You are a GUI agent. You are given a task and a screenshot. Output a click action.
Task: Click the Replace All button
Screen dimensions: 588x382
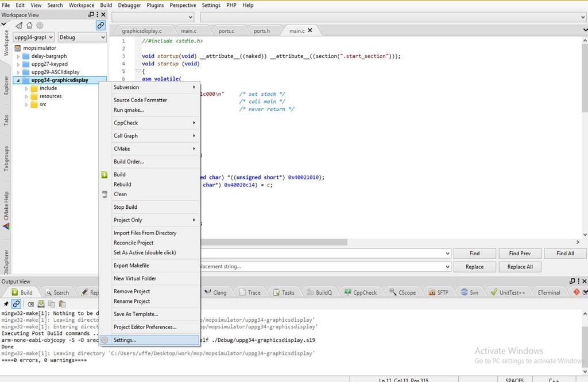[520, 267]
